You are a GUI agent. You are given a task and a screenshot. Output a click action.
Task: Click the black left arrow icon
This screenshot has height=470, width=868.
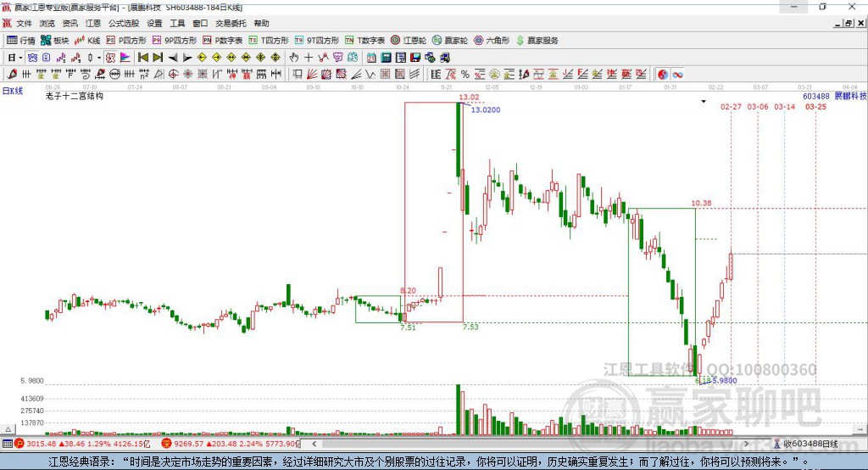tap(173, 58)
